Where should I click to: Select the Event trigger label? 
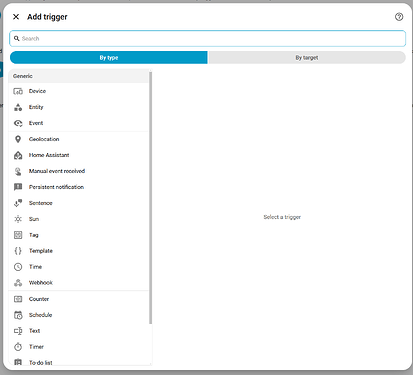tap(36, 123)
